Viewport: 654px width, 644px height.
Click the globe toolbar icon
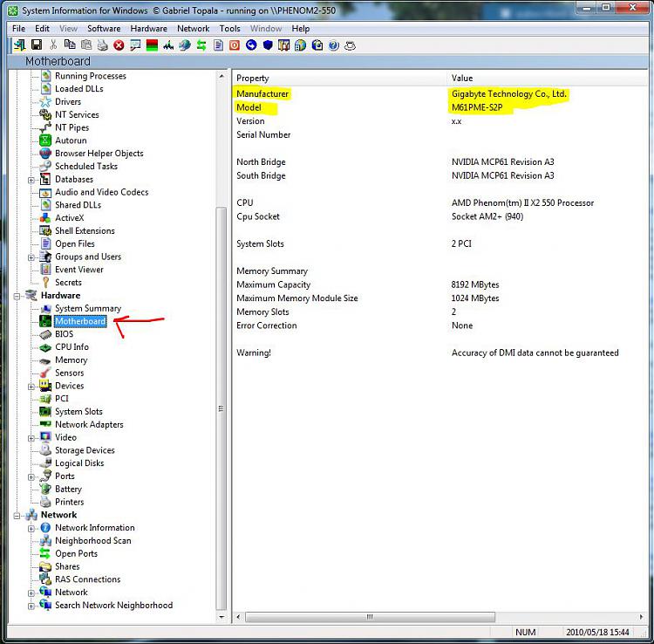click(x=185, y=45)
